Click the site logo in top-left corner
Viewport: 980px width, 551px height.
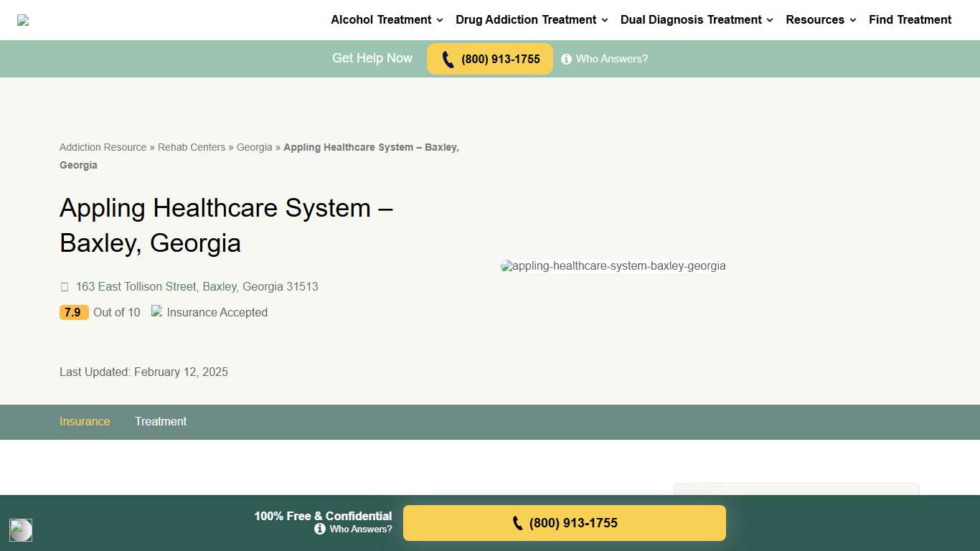[22, 20]
